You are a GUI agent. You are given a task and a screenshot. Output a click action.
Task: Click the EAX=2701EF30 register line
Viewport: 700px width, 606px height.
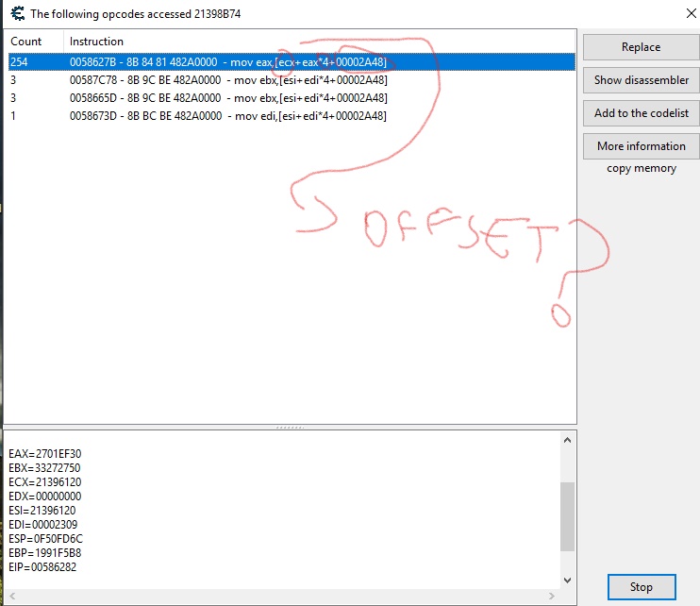[x=45, y=454]
